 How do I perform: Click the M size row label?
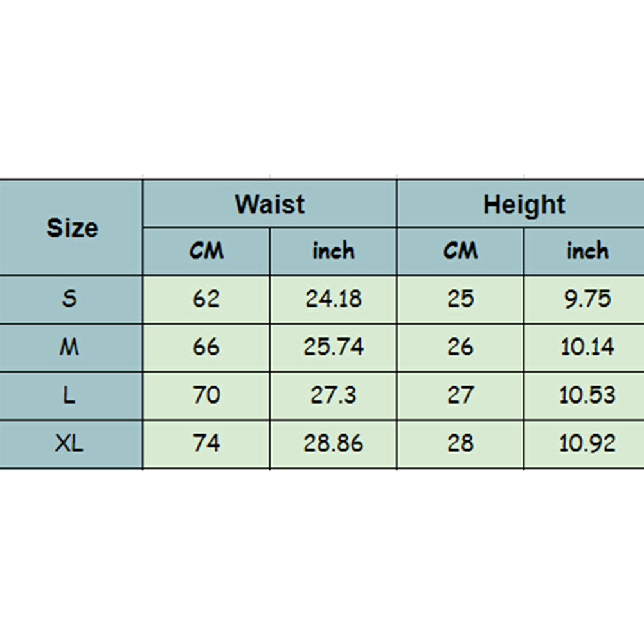pos(71,348)
